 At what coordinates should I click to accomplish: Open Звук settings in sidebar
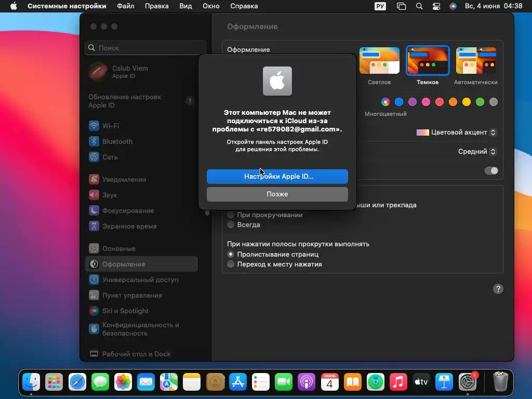141,195
